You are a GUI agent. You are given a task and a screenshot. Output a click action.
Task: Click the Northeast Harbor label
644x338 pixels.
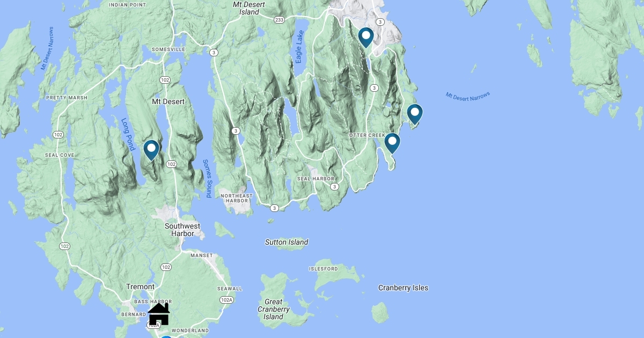coord(236,199)
